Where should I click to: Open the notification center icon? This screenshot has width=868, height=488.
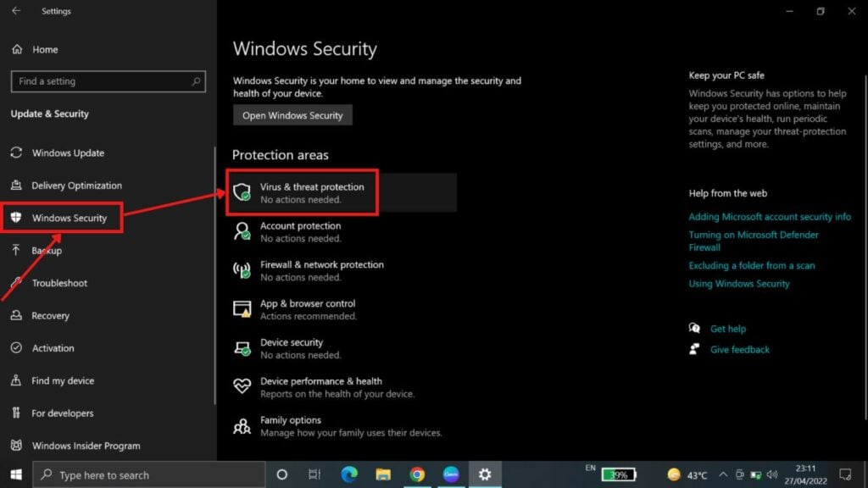pos(845,474)
